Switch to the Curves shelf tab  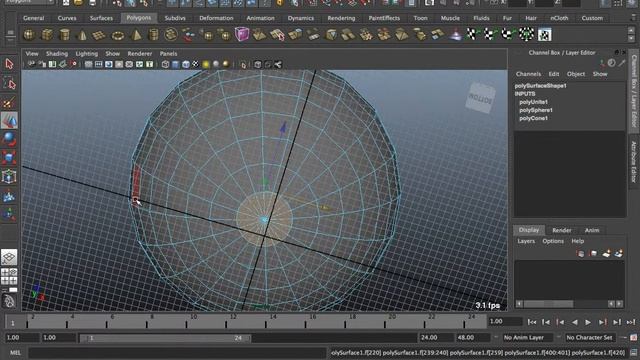point(67,18)
